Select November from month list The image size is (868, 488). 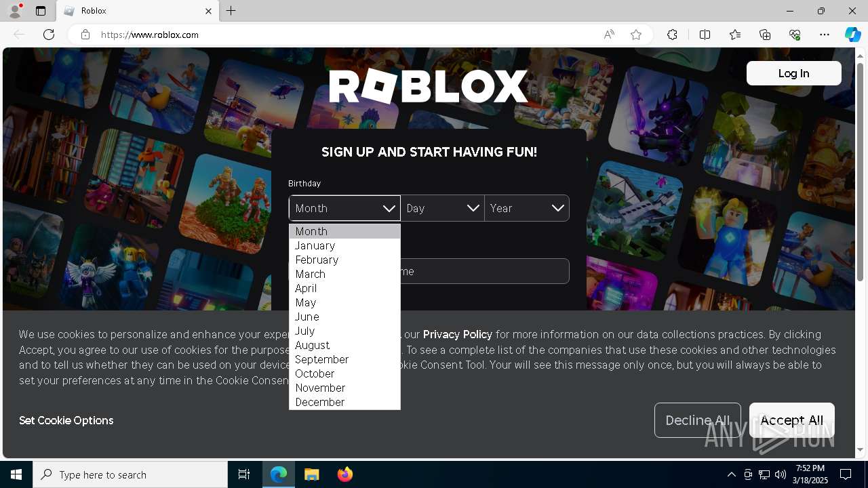click(344, 388)
